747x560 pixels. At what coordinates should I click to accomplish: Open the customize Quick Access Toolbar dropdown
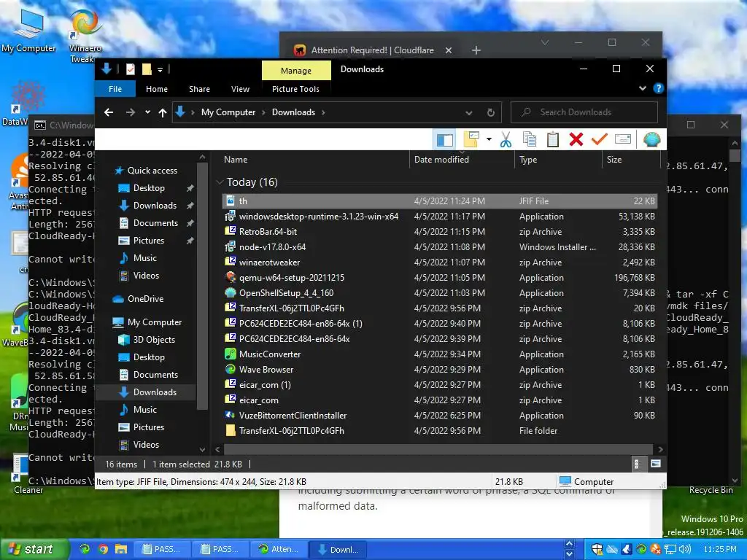[x=160, y=70]
